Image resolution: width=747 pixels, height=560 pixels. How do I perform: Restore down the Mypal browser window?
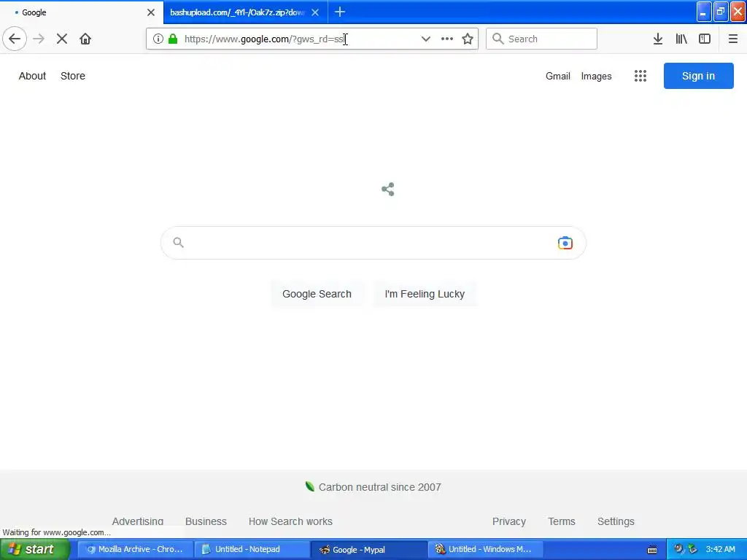pos(721,12)
